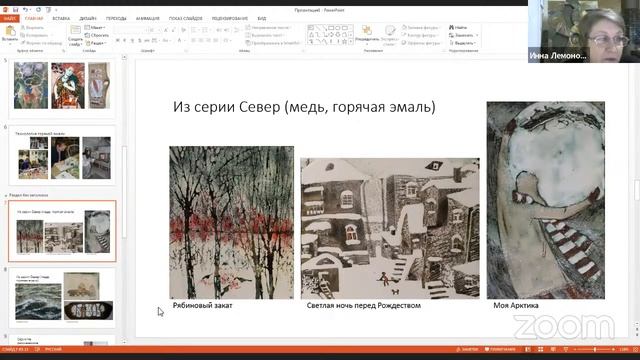Click the Shape Outline (Контур фигуры) command
The height and width of the screenshot is (360, 640).
pyautogui.click(x=420, y=35)
